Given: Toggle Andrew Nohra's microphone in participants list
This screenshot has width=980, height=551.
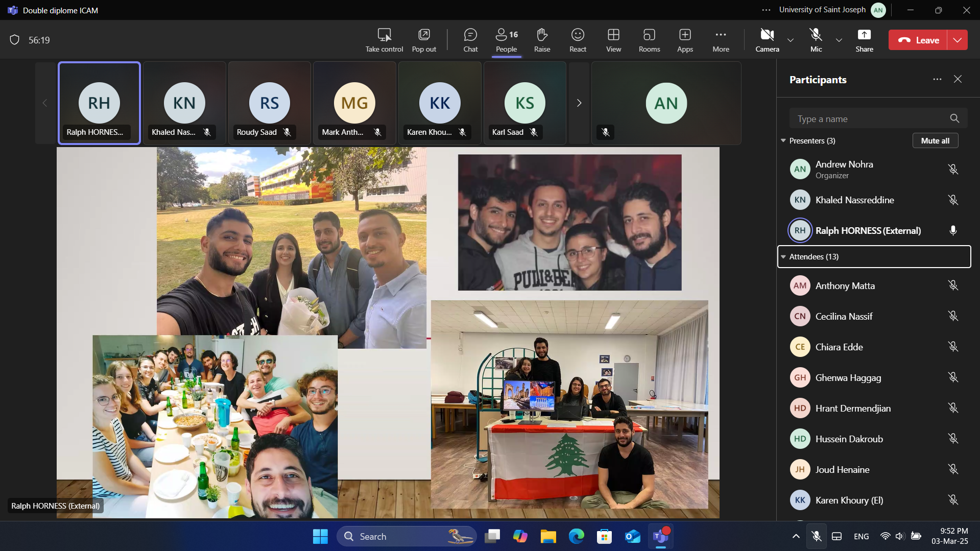Looking at the screenshot, I should click(952, 170).
